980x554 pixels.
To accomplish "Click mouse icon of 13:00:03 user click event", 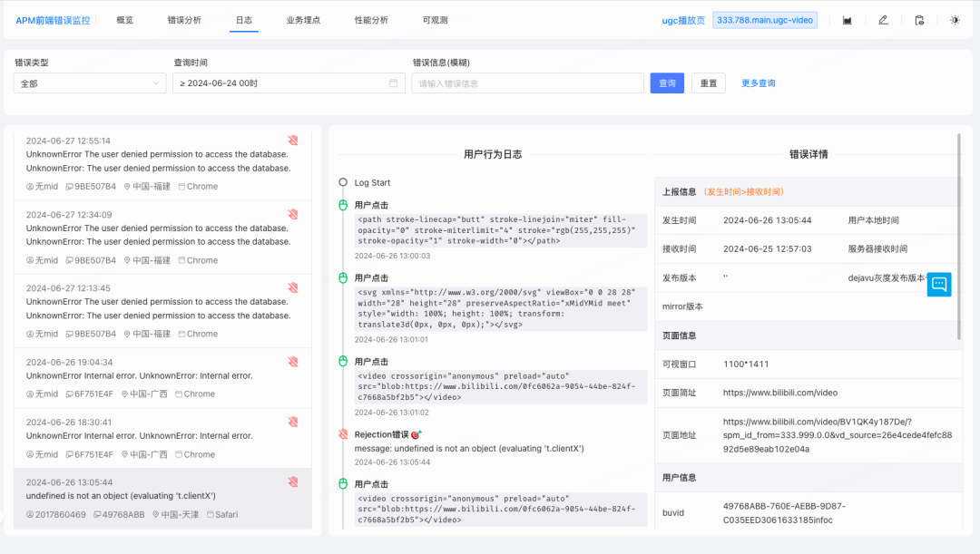I will point(343,205).
